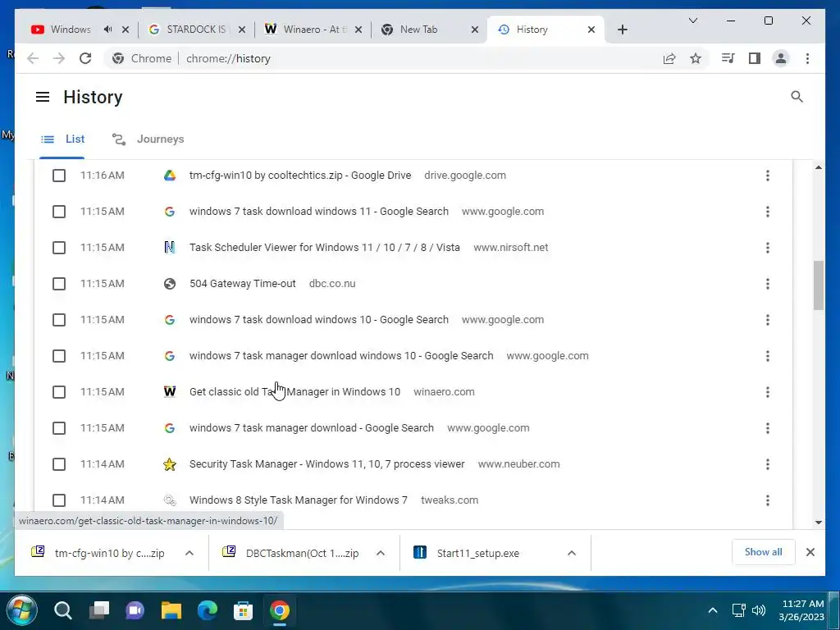Close the New Tab tab
840x630 pixels.
pyautogui.click(x=475, y=30)
